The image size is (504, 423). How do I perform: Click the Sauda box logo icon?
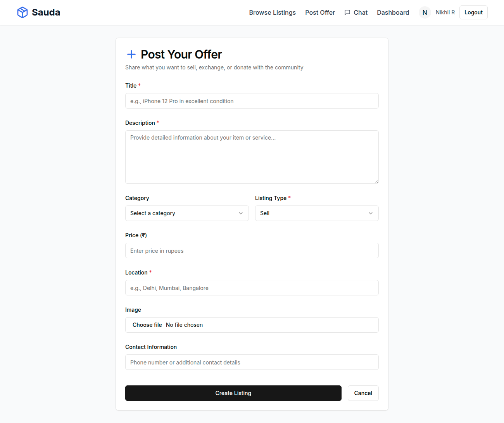pyautogui.click(x=22, y=12)
